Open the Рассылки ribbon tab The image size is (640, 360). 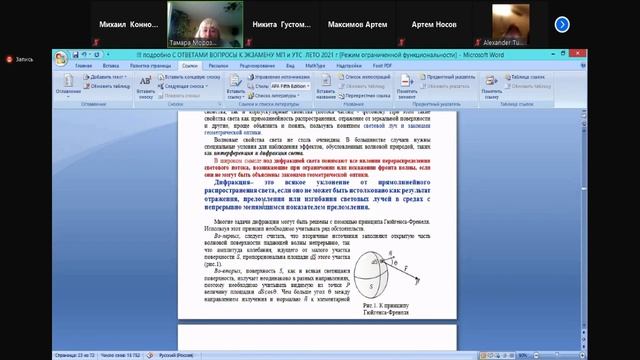218,66
